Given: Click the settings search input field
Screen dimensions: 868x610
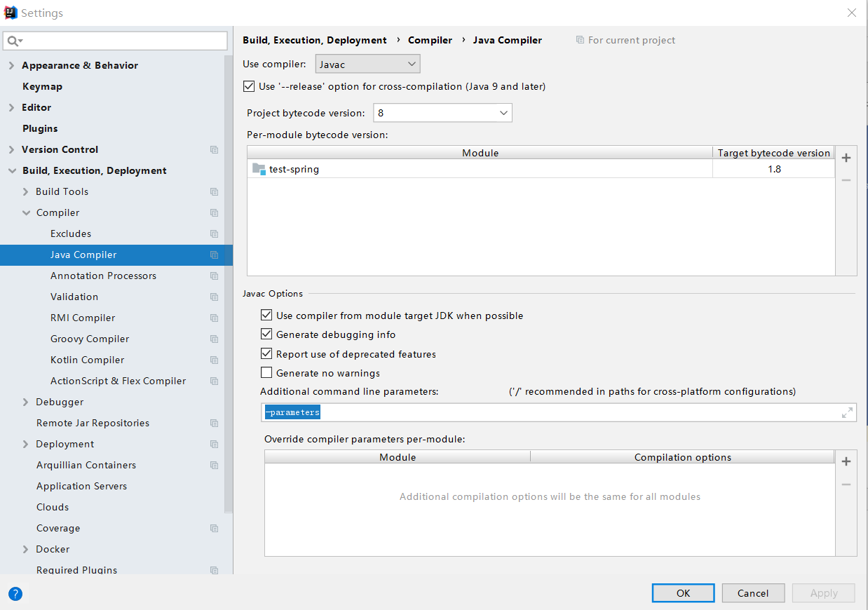Looking at the screenshot, I should [x=116, y=41].
